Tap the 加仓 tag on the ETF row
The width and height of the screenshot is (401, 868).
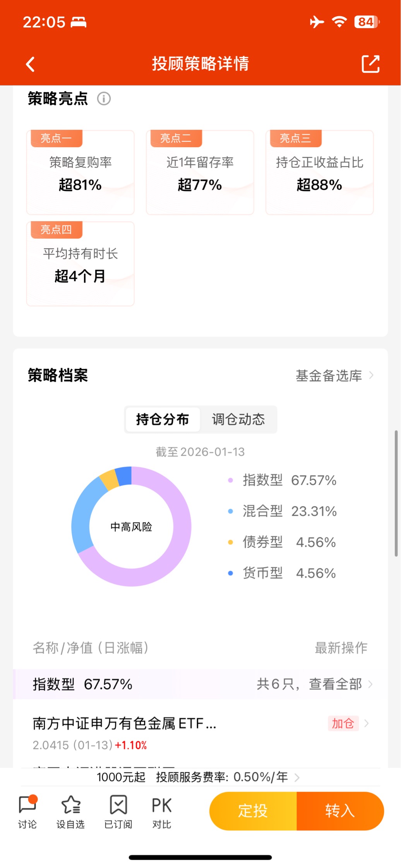tap(343, 723)
